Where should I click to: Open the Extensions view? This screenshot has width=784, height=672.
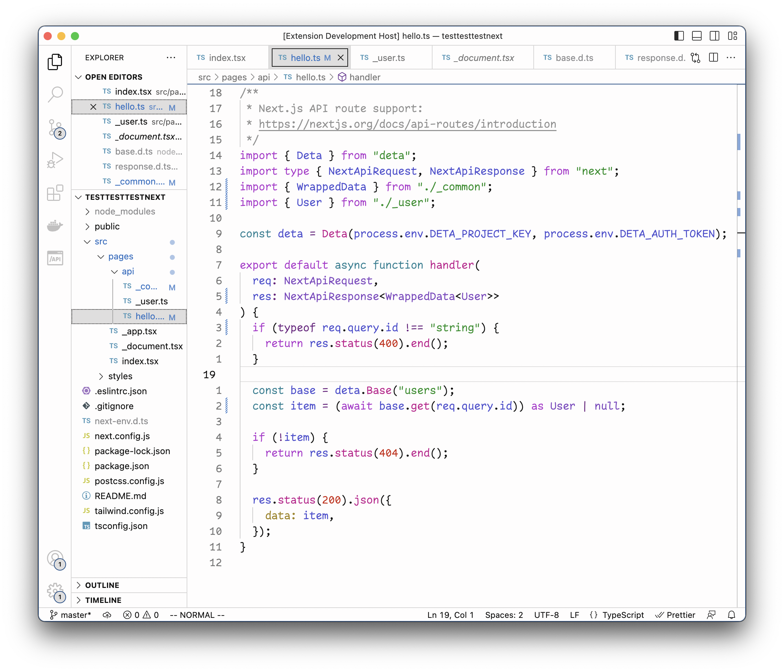[55, 193]
